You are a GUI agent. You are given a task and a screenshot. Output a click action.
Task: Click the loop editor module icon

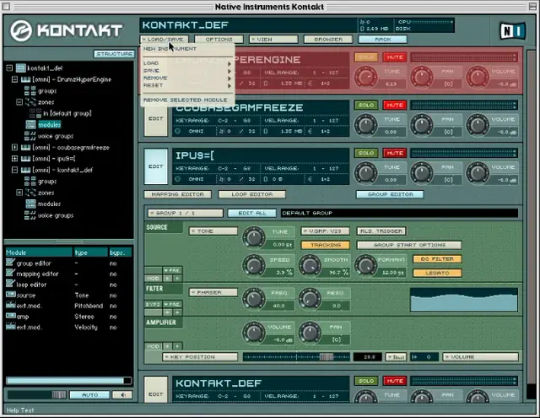point(10,284)
